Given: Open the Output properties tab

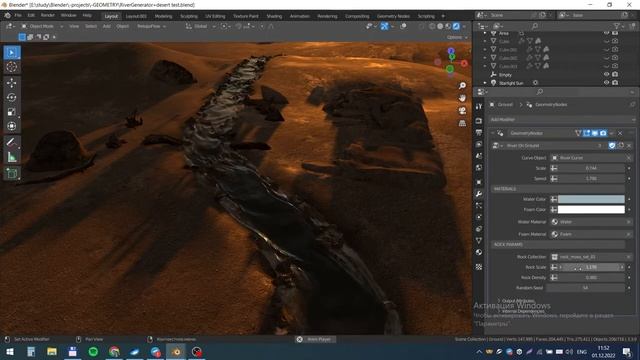Looking at the screenshot, I should [x=479, y=133].
